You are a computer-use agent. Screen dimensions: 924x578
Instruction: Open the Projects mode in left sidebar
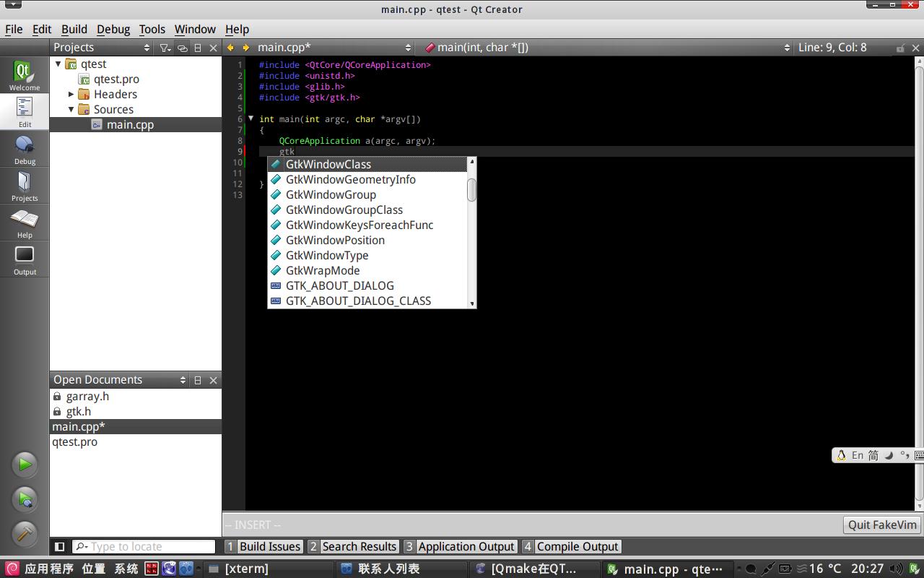click(x=25, y=186)
